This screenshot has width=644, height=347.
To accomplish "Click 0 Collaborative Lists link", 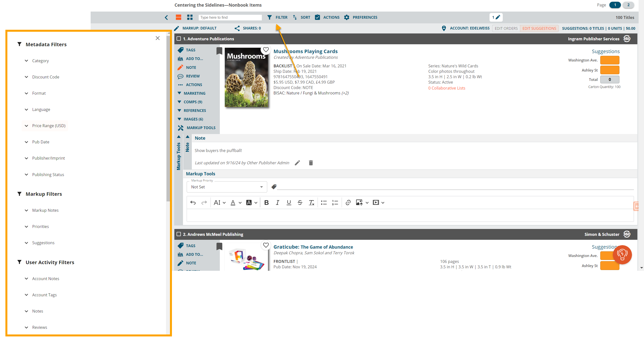I will [x=447, y=88].
